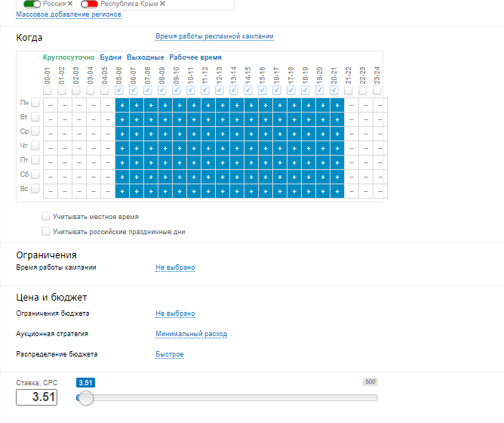Image resolution: width=504 pixels, height=423 pixels.
Task: Disable Чт 20-21 plus cell
Action: pos(337,148)
